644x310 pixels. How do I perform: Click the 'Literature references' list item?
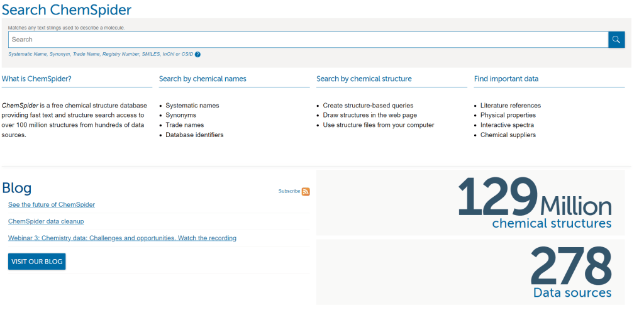coord(511,105)
